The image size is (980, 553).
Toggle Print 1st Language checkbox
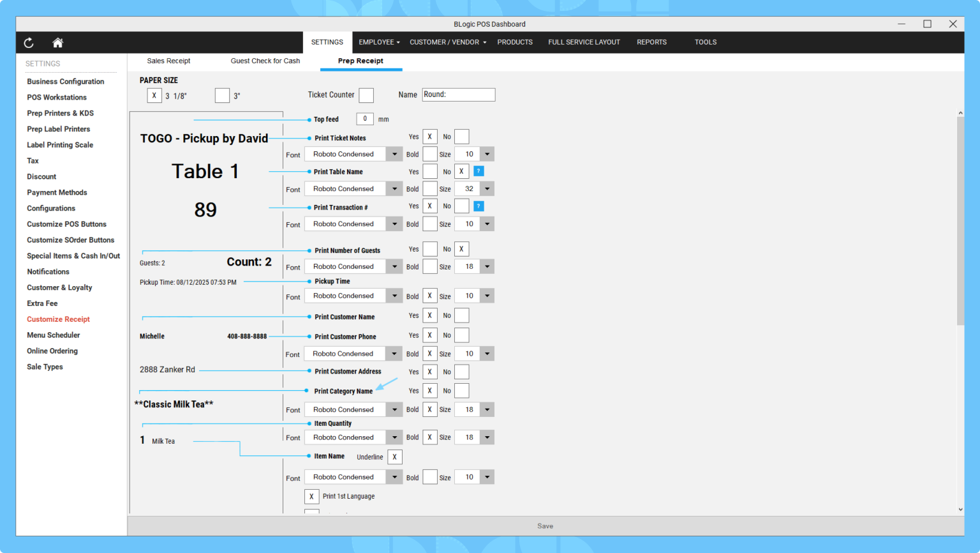click(311, 496)
